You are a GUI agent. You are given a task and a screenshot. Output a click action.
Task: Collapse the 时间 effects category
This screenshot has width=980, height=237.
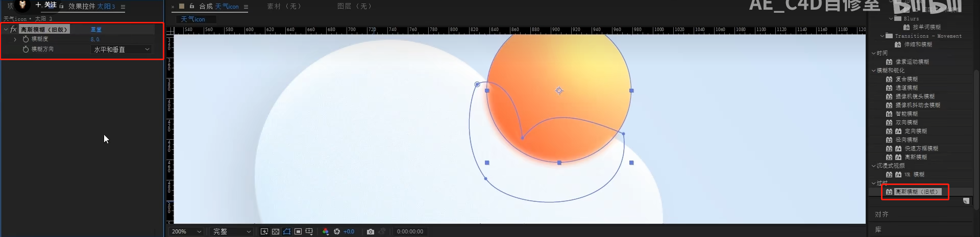click(x=873, y=53)
